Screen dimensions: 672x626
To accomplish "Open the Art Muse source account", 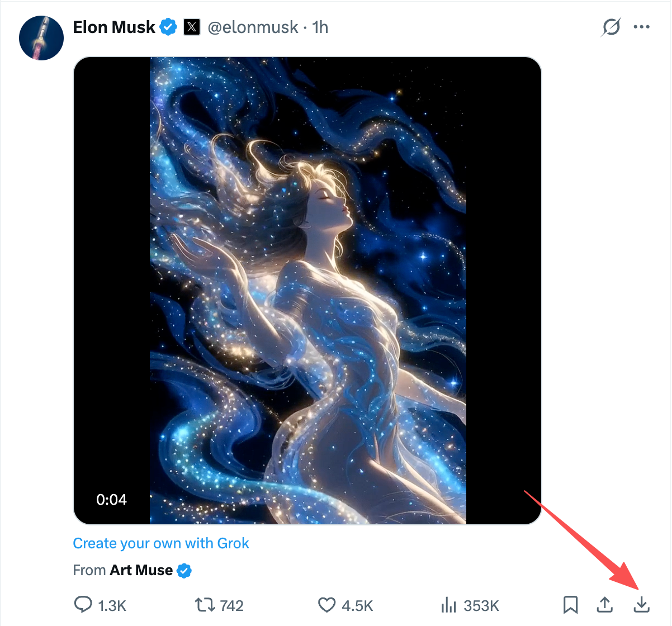I will tap(141, 570).
